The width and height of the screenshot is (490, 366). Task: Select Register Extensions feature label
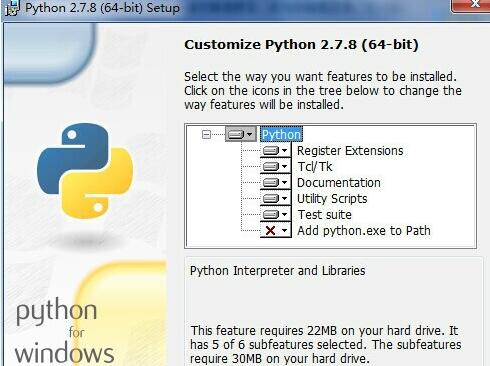click(x=350, y=151)
